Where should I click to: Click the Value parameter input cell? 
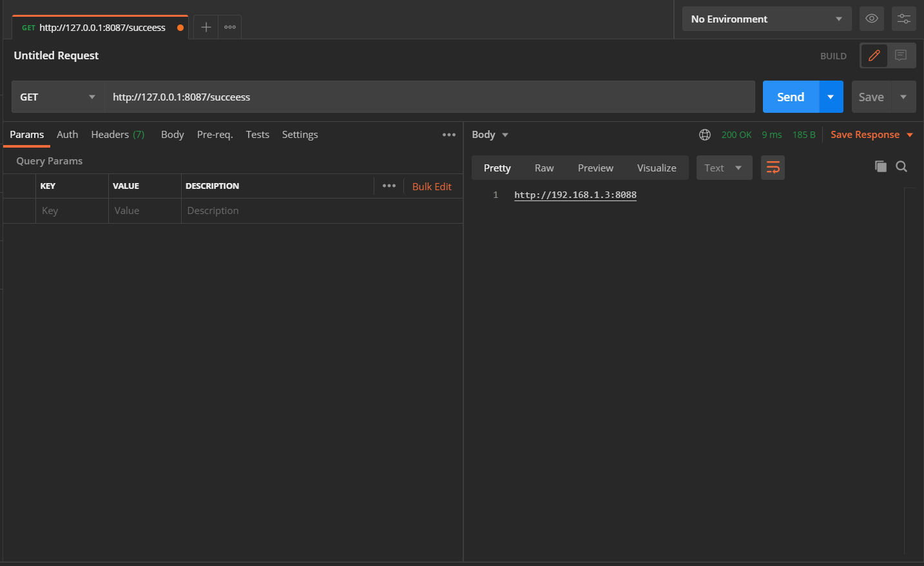145,211
